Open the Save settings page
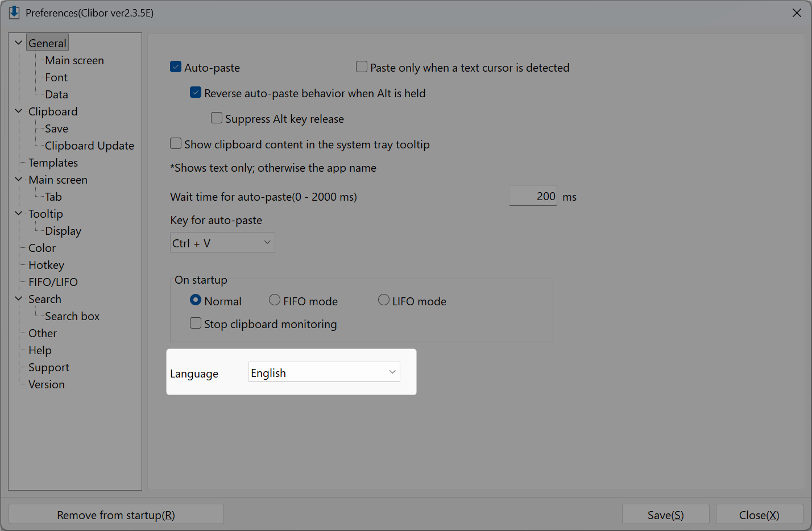The image size is (812, 531). tap(56, 128)
